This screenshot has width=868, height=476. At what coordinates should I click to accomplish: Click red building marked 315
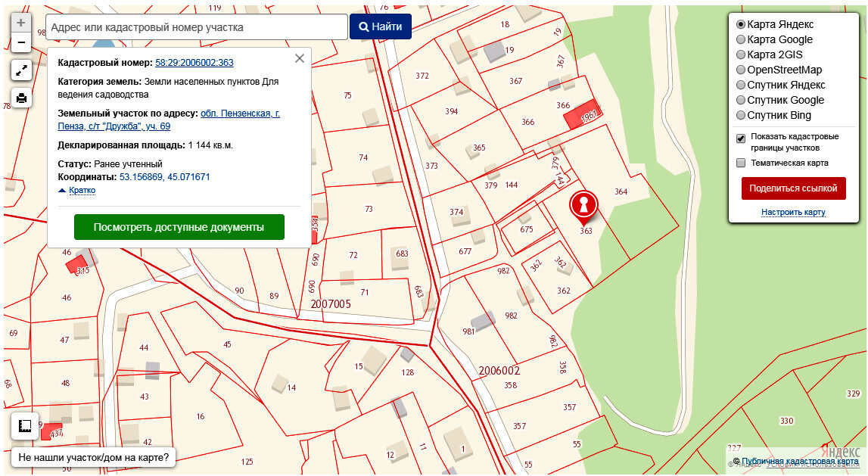click(x=77, y=263)
